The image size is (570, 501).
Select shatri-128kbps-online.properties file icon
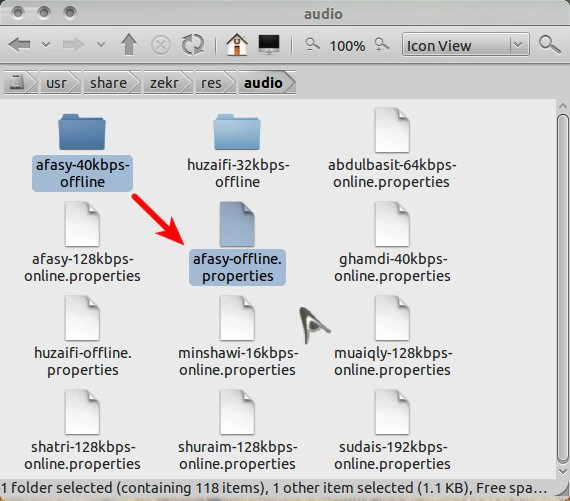tap(82, 412)
